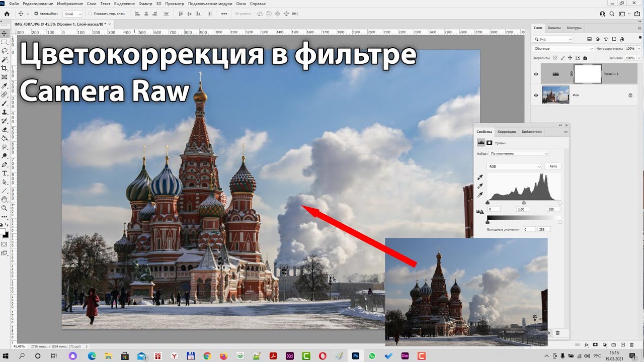Image resolution: width=644 pixels, height=362 pixels.
Task: Select the Hand tool
Action: [x=5, y=199]
